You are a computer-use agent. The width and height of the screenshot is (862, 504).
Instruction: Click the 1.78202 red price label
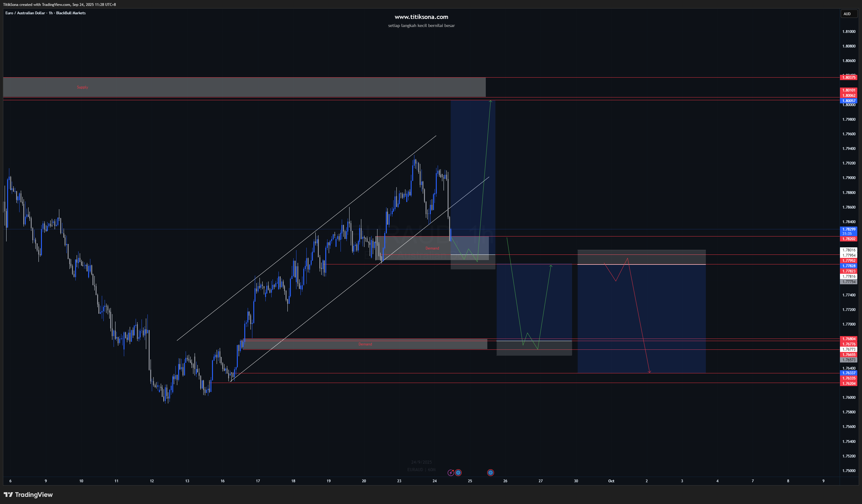[849, 239]
